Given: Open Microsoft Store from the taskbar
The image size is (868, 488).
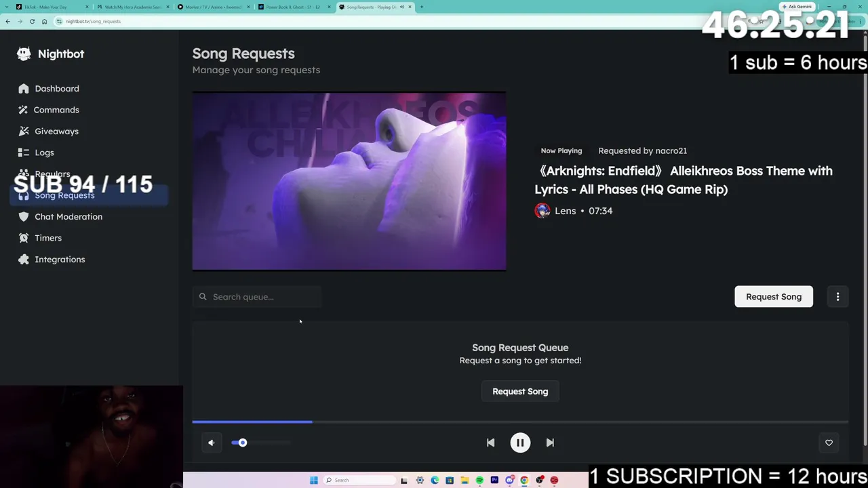Looking at the screenshot, I should 450,481.
